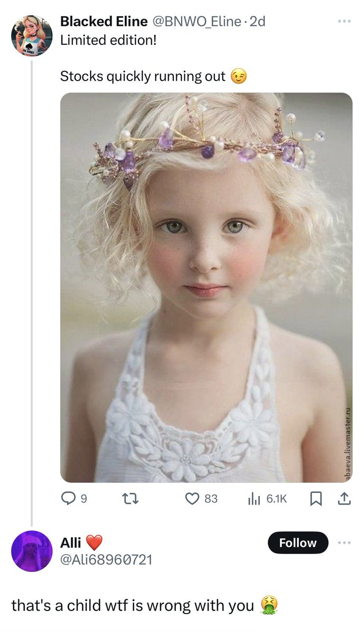
Task: Click the reply count of 9
Action: 84,498
